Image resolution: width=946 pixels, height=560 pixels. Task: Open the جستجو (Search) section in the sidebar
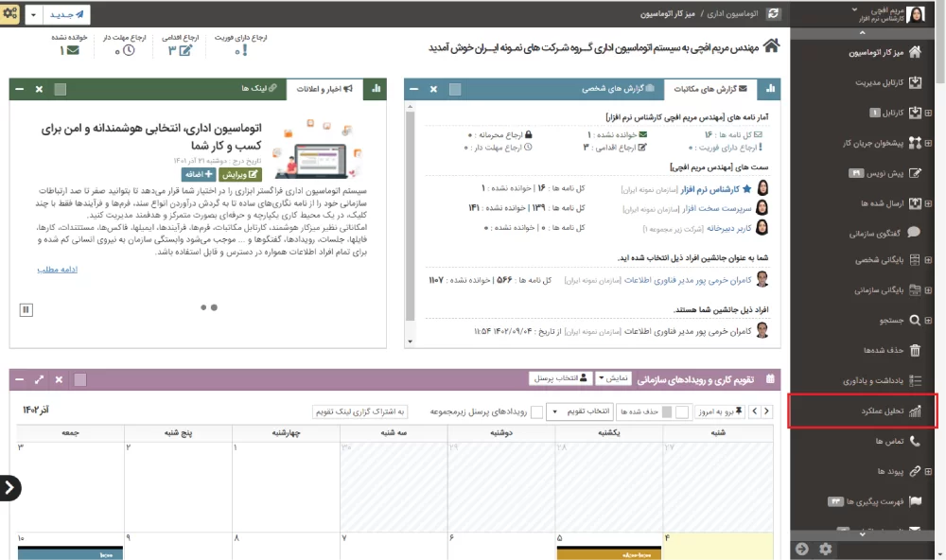889,321
